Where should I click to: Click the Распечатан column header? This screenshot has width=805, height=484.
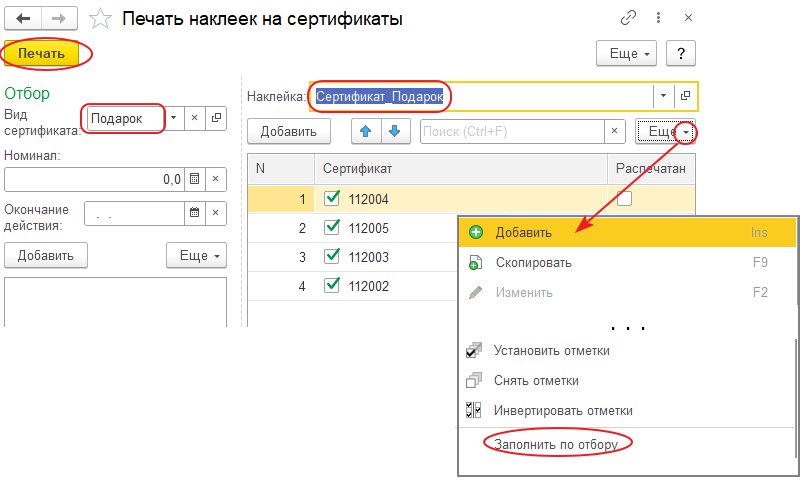651,168
